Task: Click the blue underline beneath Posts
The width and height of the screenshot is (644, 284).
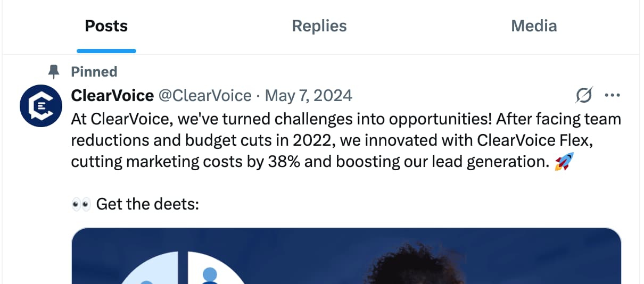Action: tap(106, 51)
